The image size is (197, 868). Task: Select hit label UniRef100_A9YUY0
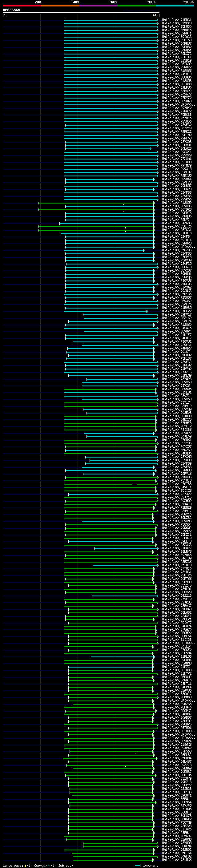(176, 108)
